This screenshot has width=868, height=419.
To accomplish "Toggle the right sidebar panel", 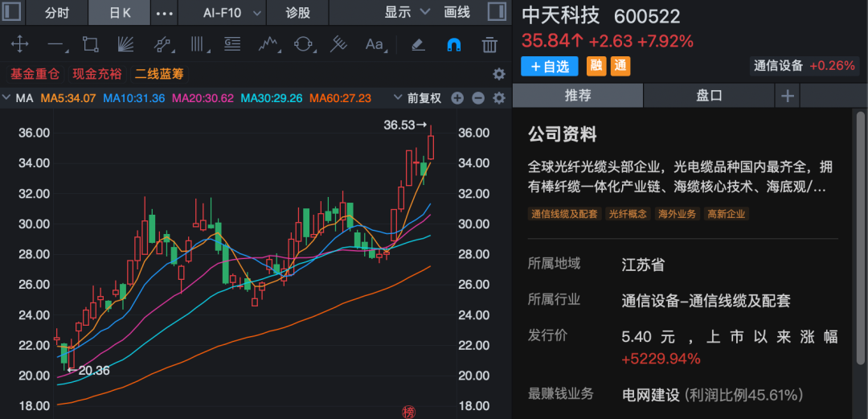I will [x=498, y=12].
